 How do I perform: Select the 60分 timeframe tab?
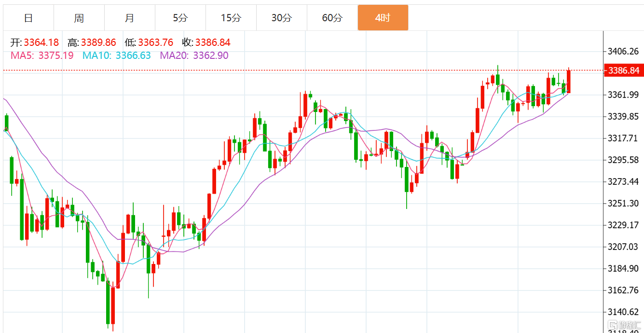coord(332,18)
